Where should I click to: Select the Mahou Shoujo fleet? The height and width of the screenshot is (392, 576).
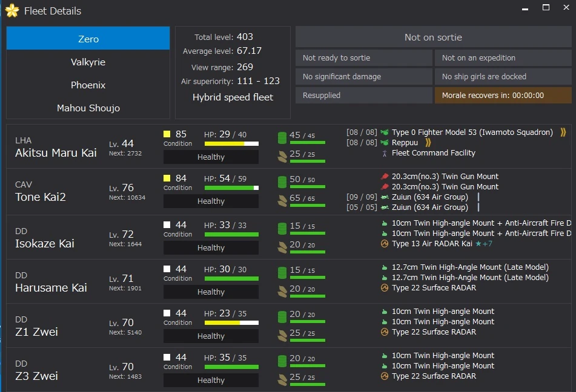pos(88,108)
